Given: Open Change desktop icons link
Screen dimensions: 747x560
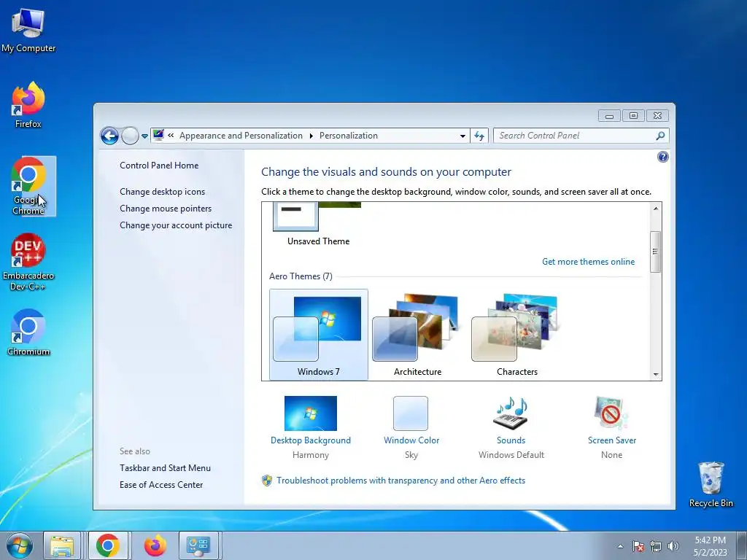Looking at the screenshot, I should (x=163, y=192).
